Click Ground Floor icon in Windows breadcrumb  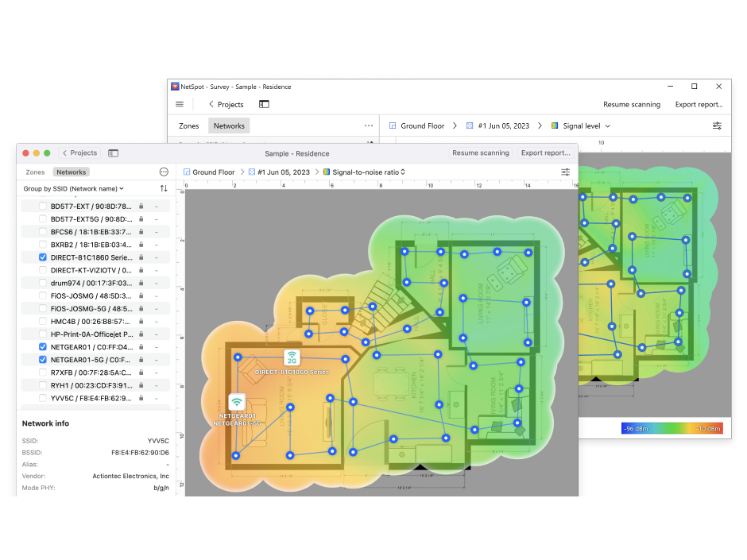tap(393, 126)
